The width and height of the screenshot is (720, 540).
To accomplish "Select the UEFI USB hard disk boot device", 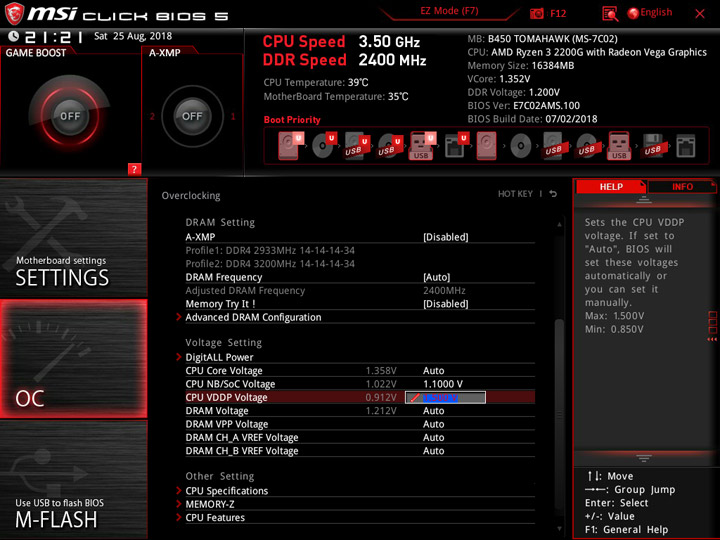I will point(357,146).
